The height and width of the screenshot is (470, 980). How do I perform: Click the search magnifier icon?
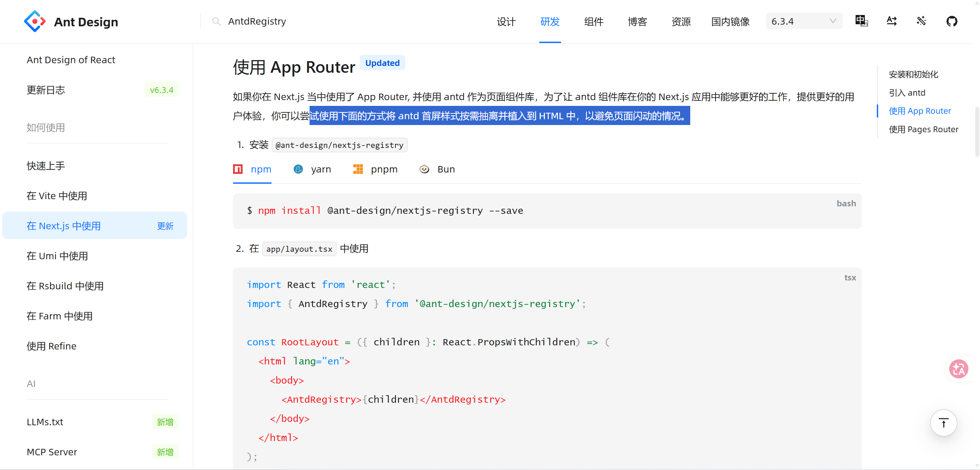[x=216, y=21]
